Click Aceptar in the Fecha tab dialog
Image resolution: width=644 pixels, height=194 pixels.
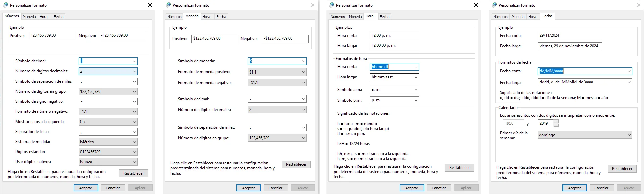574,188
